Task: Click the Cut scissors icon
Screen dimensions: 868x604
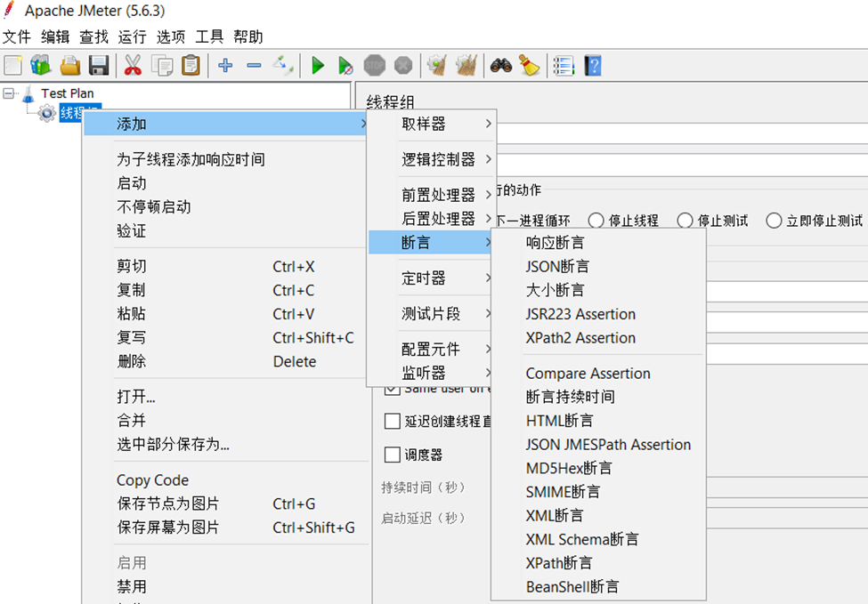Action: coord(133,65)
